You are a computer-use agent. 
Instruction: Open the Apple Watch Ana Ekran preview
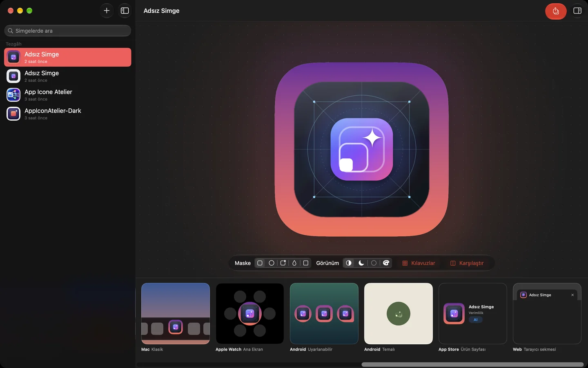tap(250, 314)
